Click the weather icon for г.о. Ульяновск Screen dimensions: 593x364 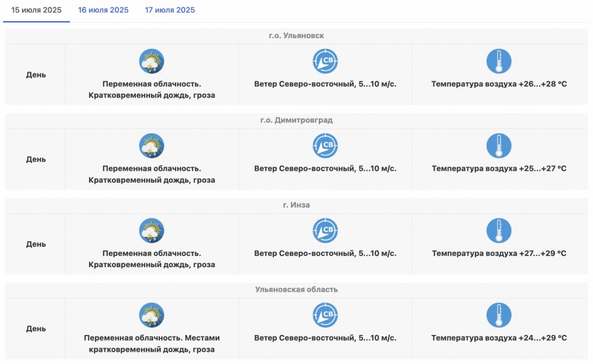pos(151,61)
